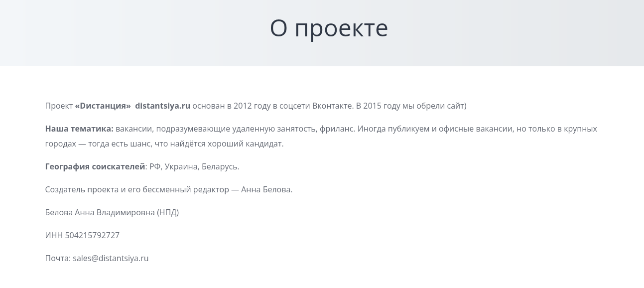Click Беларусь in the geography line
This screenshot has width=644, height=288.
click(221, 166)
